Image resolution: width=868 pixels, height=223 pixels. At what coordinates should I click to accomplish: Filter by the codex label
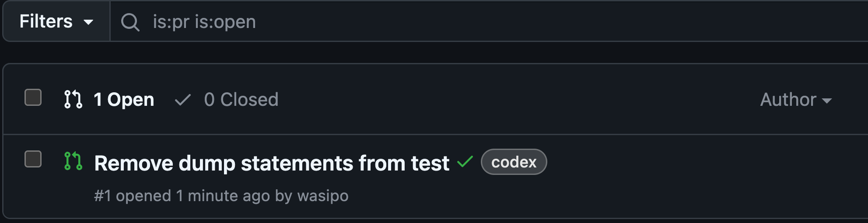pos(514,162)
